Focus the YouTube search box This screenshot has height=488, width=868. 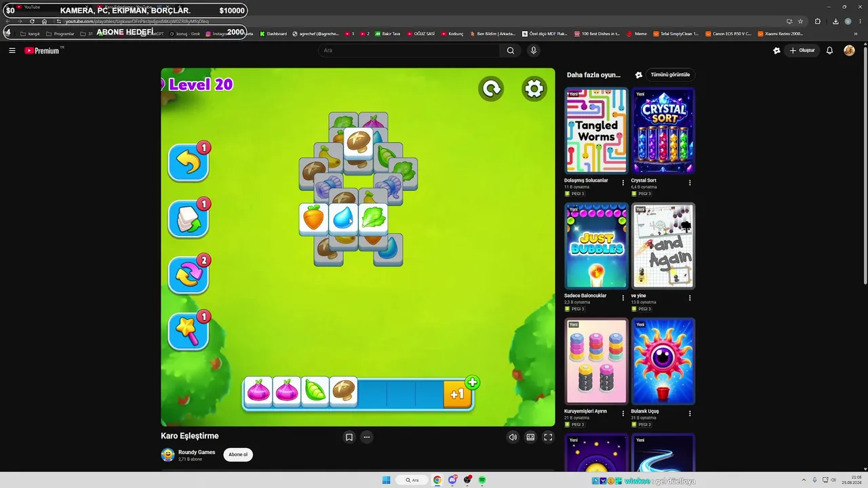coord(410,50)
